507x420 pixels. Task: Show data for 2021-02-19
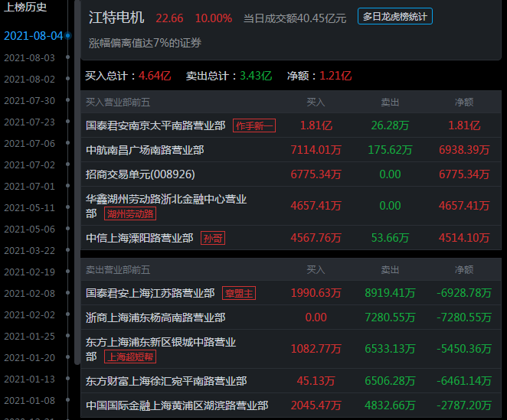(x=29, y=272)
